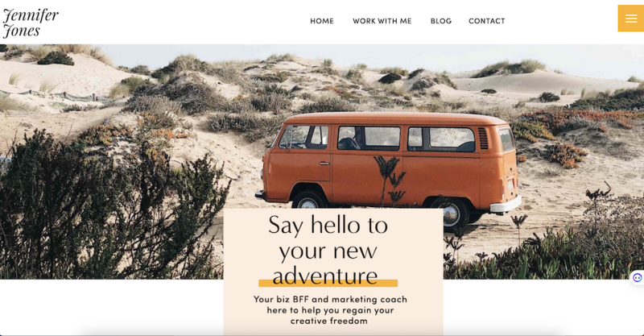Image resolution: width=644 pixels, height=336 pixels.
Task: Open the CONTACT page
Action: (x=487, y=21)
